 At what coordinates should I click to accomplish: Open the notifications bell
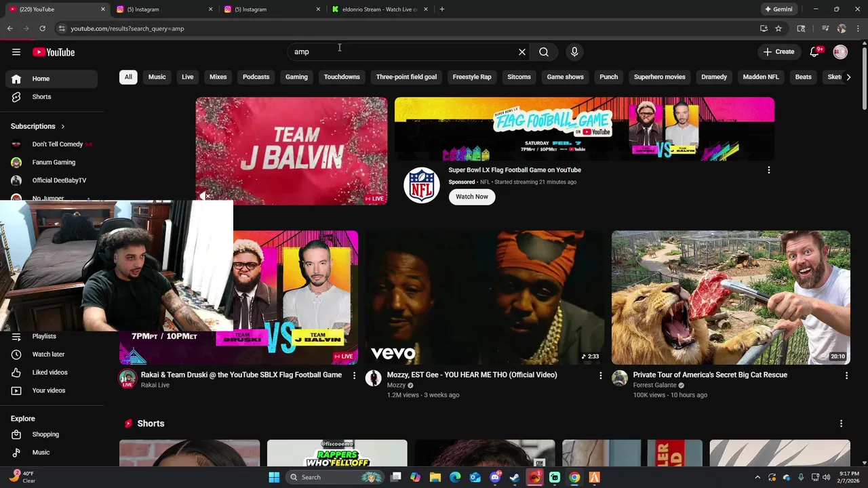point(815,52)
